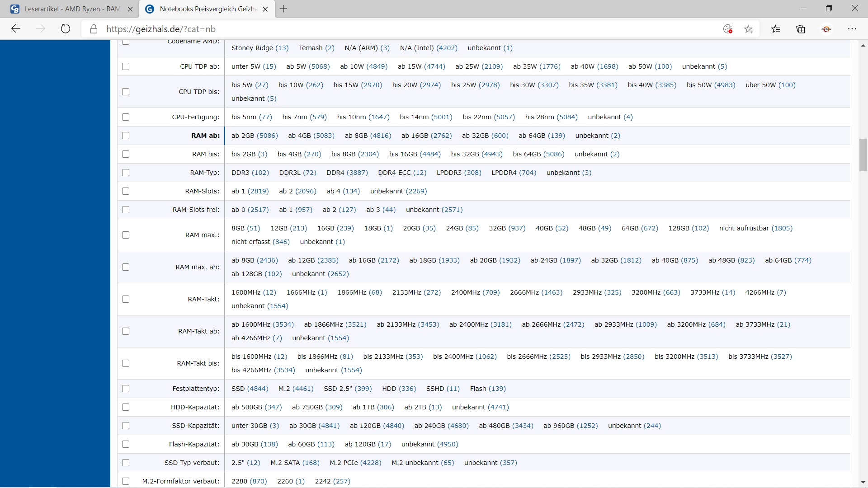The width and height of the screenshot is (868, 488).
Task: Open the Collections icon in toolbar
Action: [x=801, y=29]
